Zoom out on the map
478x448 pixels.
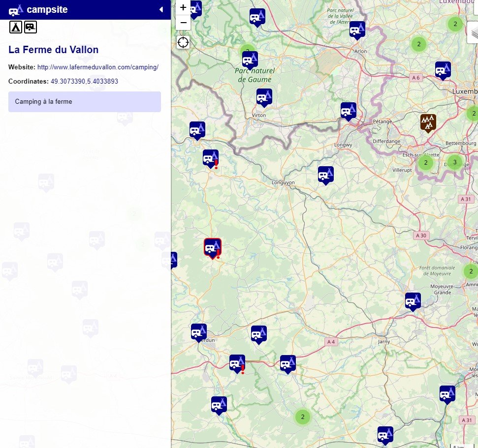pos(183,23)
